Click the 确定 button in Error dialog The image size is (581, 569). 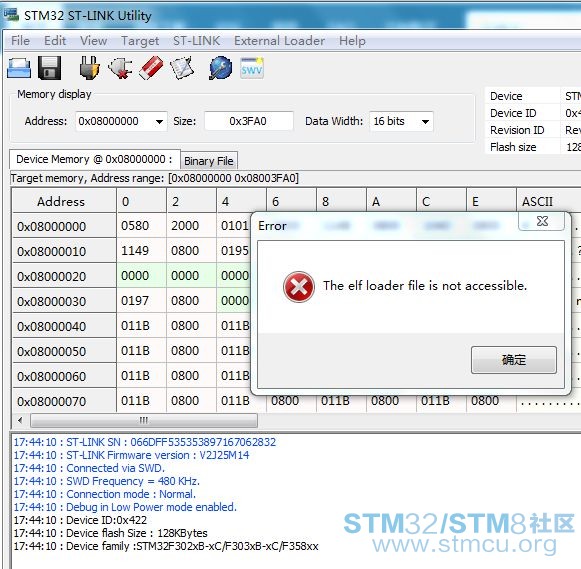[514, 360]
